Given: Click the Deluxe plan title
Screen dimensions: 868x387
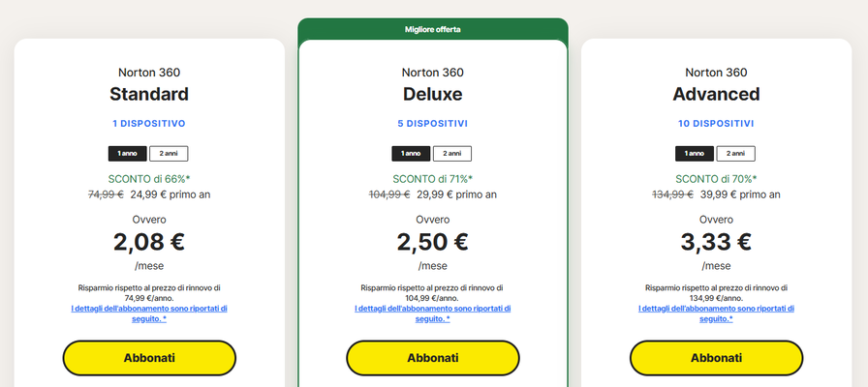Looking at the screenshot, I should 432,94.
